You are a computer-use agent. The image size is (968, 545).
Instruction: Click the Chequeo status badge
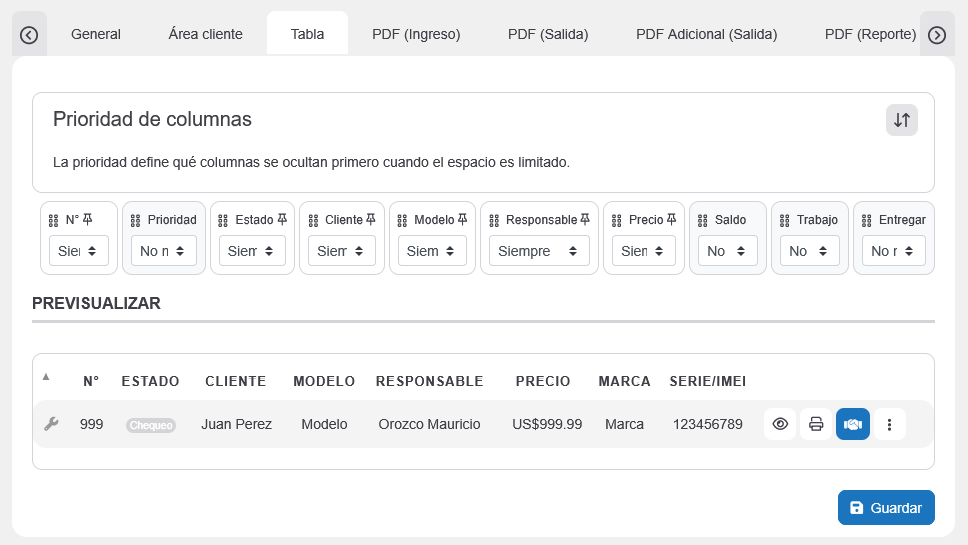(x=151, y=425)
